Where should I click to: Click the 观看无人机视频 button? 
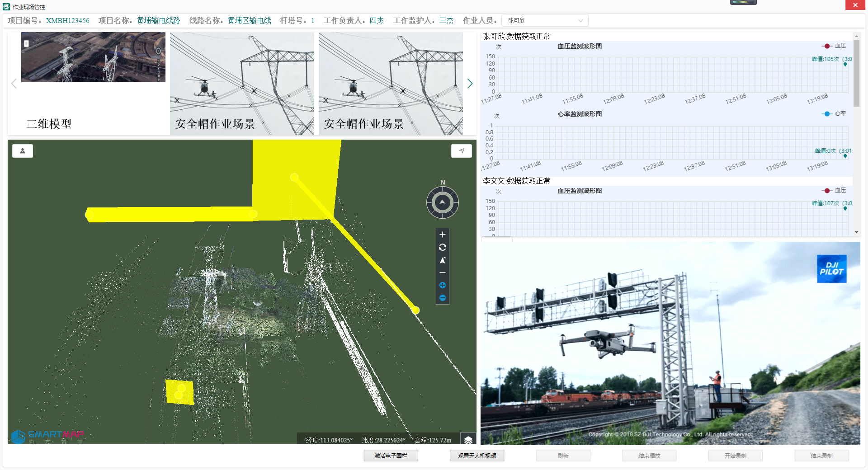point(477,456)
